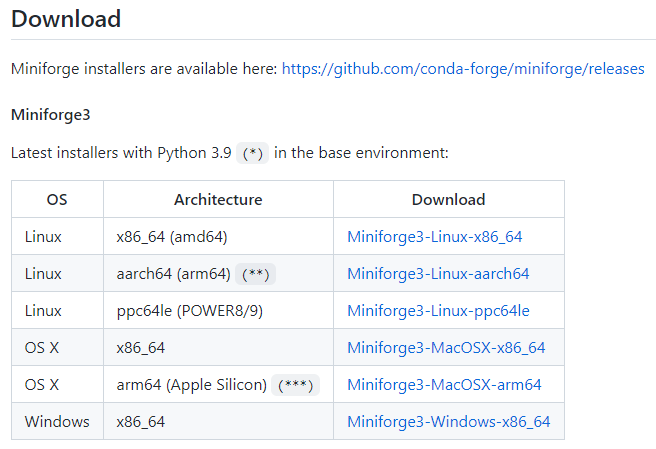Download Miniforge3-Linux-x86_64 installer
The width and height of the screenshot is (656, 449).
(434, 237)
